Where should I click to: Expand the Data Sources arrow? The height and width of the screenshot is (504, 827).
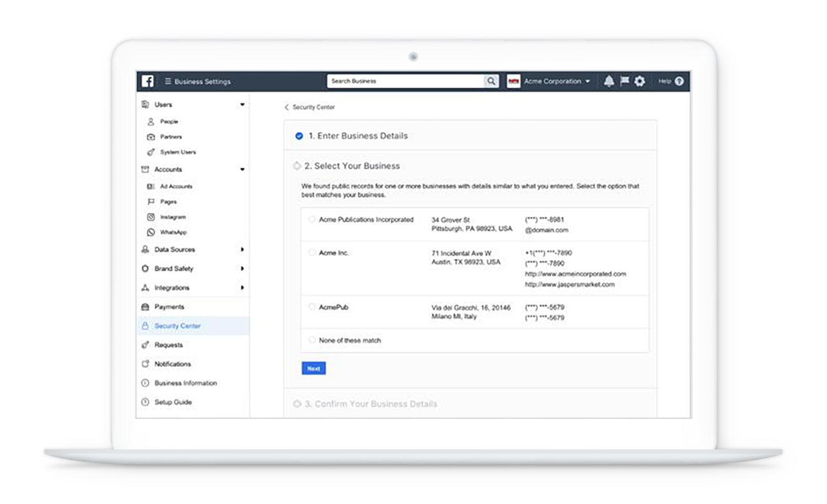(242, 249)
